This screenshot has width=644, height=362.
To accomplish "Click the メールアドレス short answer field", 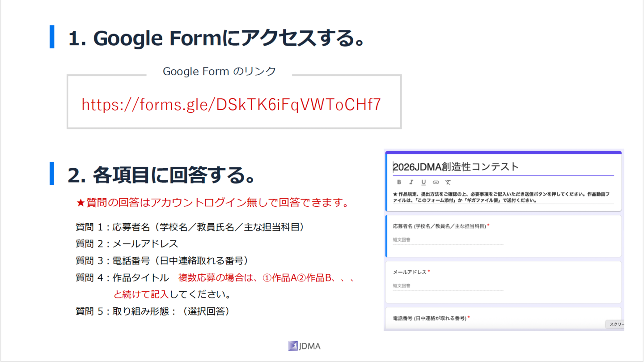I will coord(448,285).
